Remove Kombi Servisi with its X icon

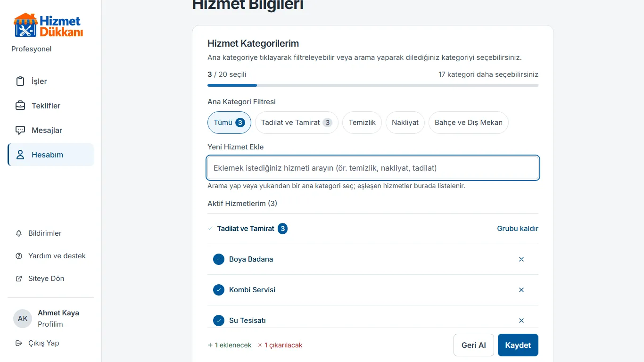coord(521,290)
